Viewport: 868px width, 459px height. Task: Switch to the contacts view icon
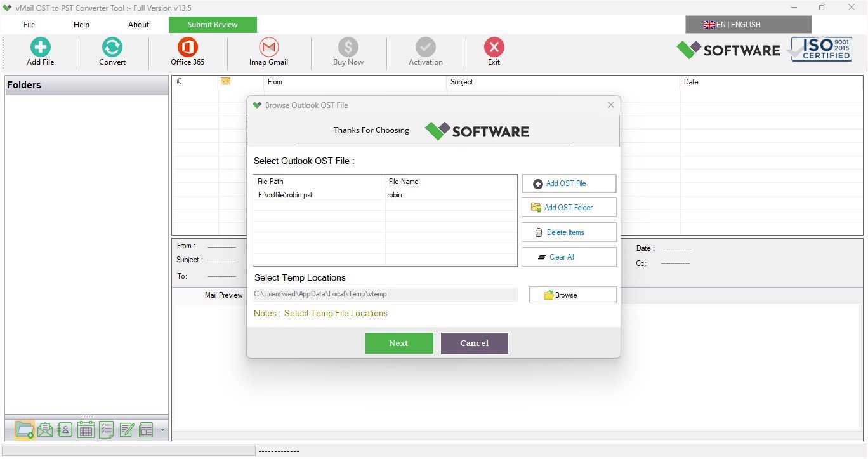click(x=65, y=430)
